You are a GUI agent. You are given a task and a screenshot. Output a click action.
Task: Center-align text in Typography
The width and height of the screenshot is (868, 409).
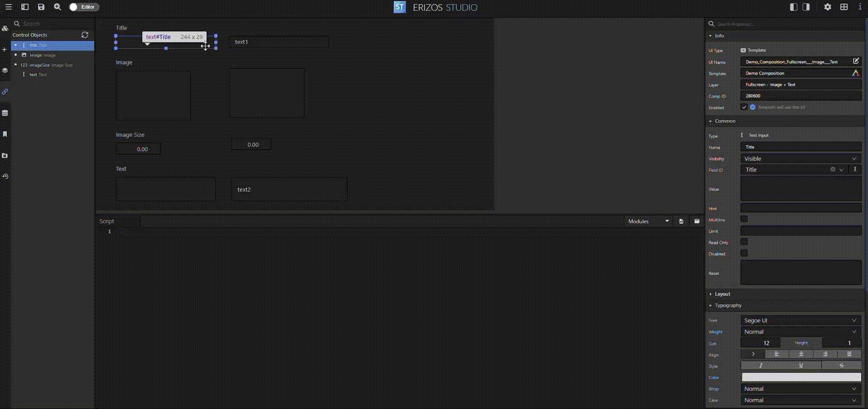[x=801, y=354]
